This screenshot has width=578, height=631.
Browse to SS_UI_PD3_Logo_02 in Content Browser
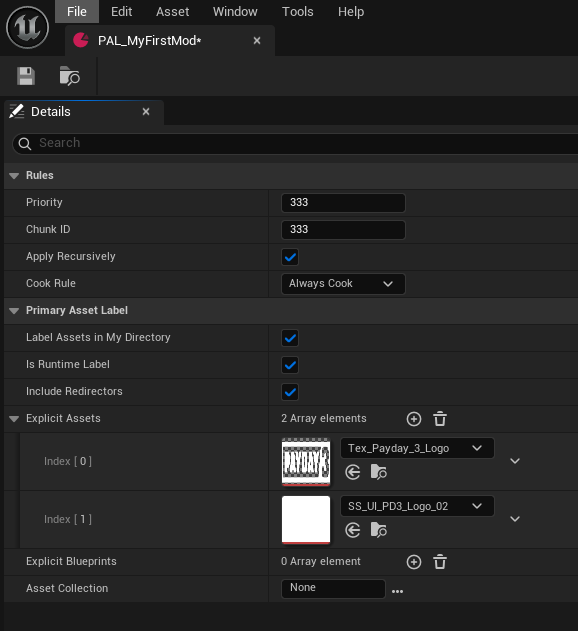(379, 530)
